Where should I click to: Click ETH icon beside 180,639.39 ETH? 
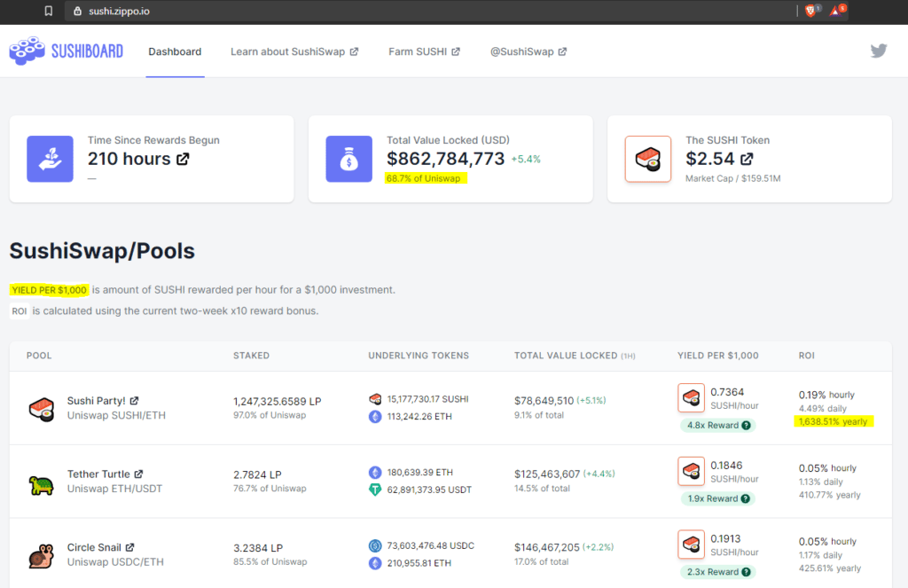[375, 472]
